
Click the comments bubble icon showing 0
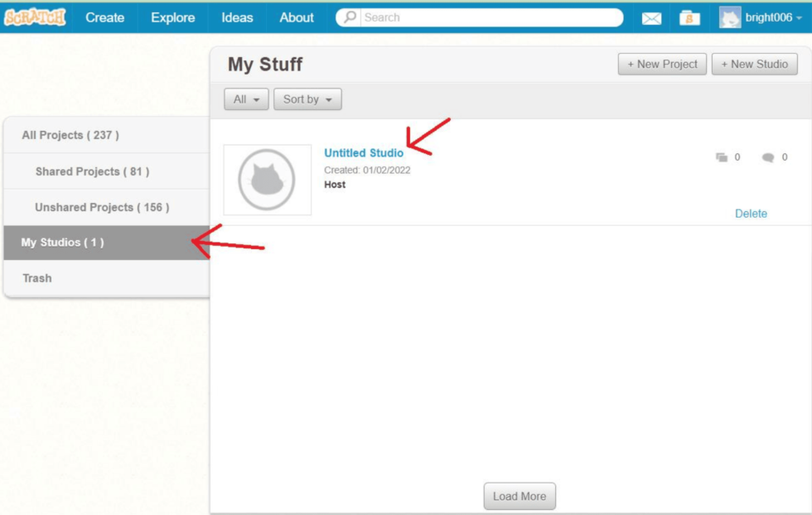point(767,156)
